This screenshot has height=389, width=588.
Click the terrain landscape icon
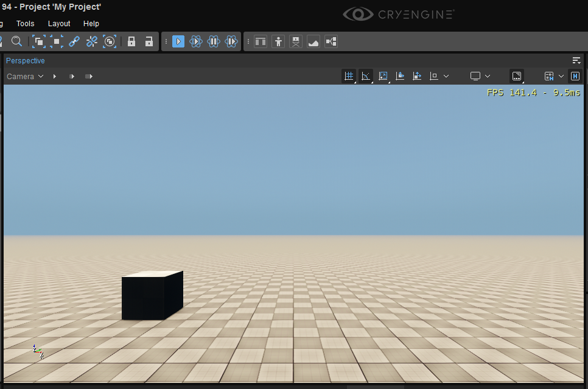click(313, 41)
